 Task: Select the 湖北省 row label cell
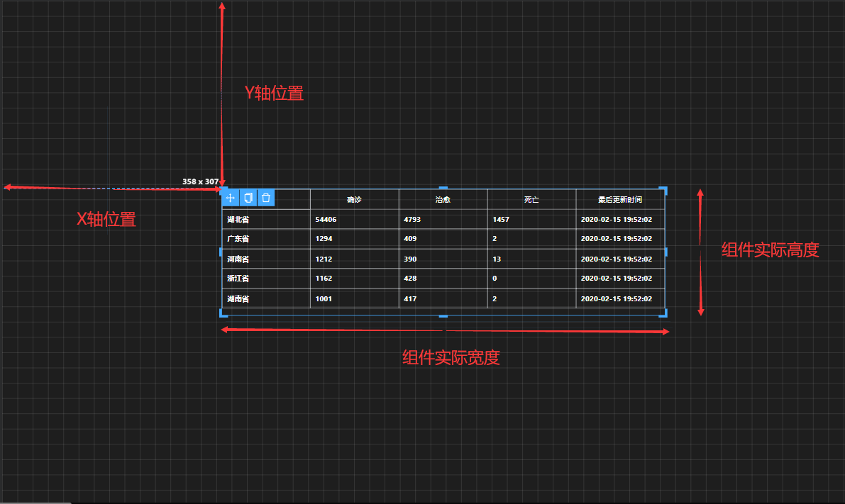[x=238, y=220]
